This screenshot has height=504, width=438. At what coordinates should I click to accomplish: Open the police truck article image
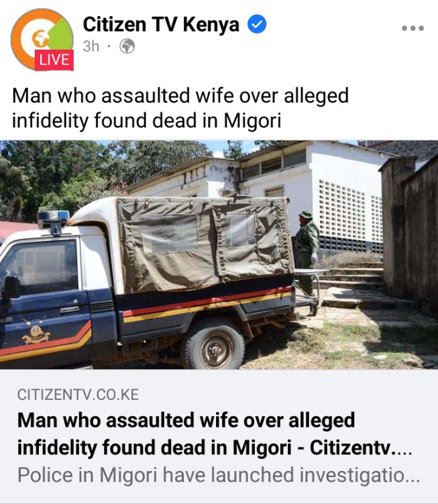(x=219, y=254)
